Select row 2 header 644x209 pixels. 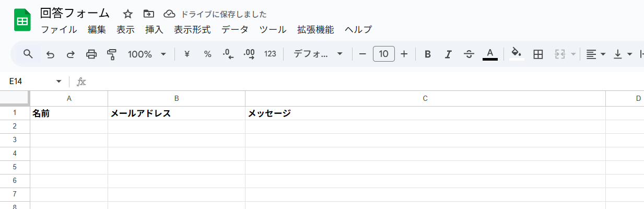(x=15, y=126)
